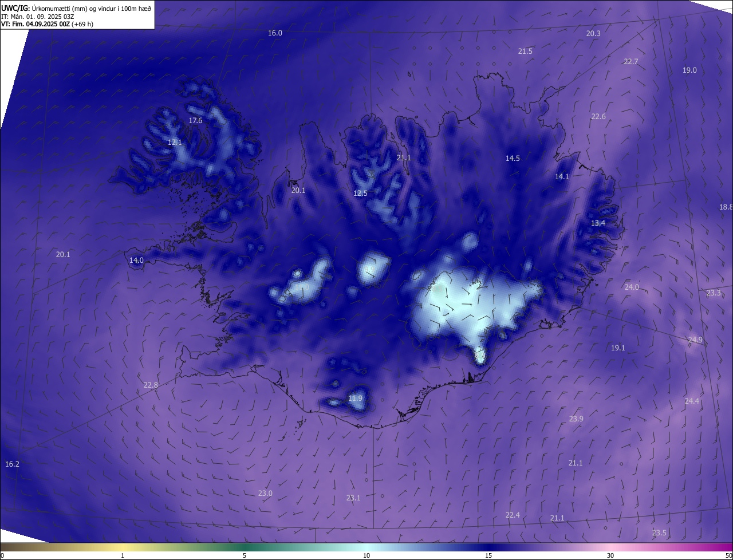Click the 12.1 value label
The image size is (733, 560).
pyautogui.click(x=175, y=143)
